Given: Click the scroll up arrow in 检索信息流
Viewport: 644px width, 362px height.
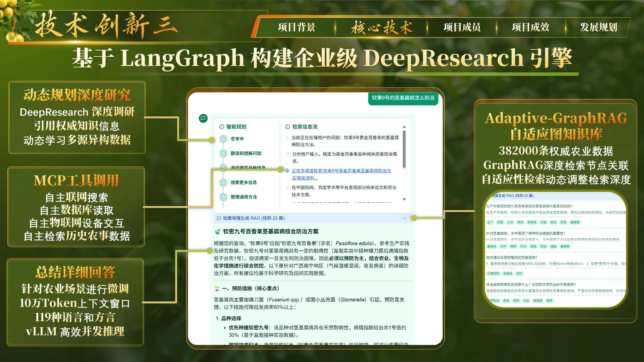Looking at the screenshot, I should pos(404,127).
